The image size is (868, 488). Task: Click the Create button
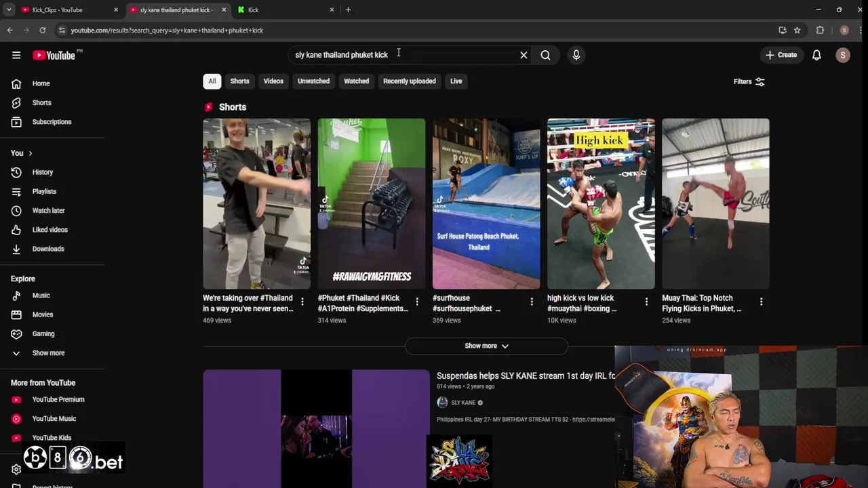click(x=781, y=55)
